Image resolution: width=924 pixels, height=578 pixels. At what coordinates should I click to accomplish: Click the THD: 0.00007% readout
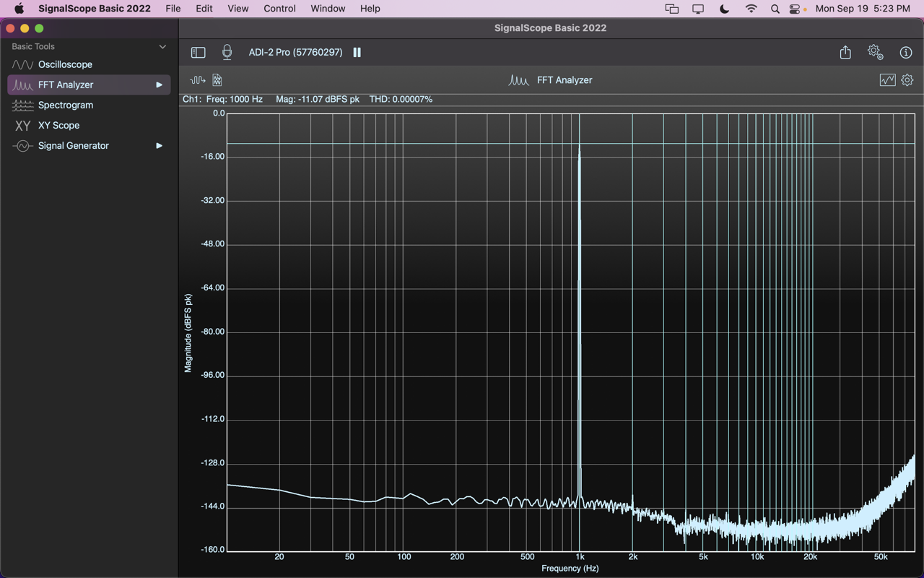(x=401, y=100)
